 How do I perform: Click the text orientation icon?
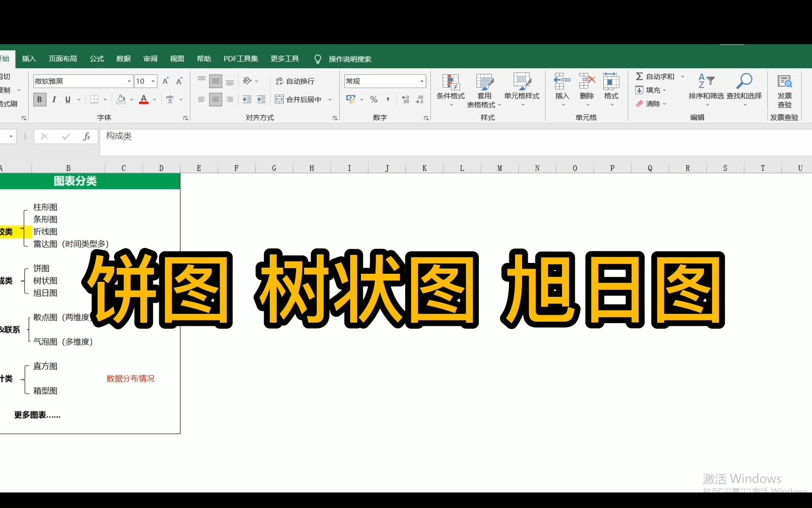pos(247,81)
